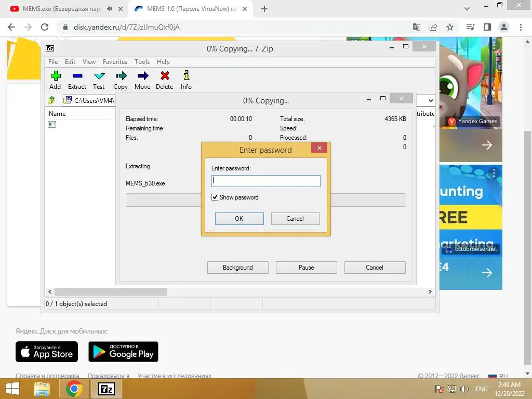Click the ENG language indicator

pos(482,389)
